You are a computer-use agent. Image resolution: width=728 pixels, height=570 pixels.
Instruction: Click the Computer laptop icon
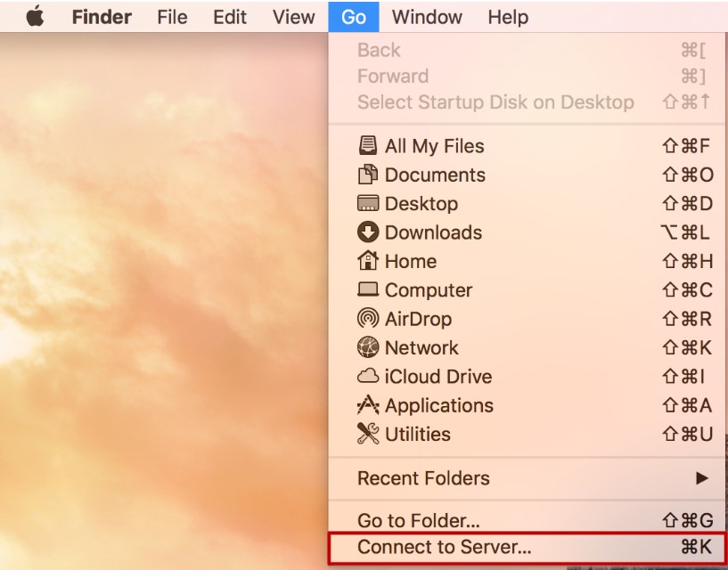click(x=368, y=289)
